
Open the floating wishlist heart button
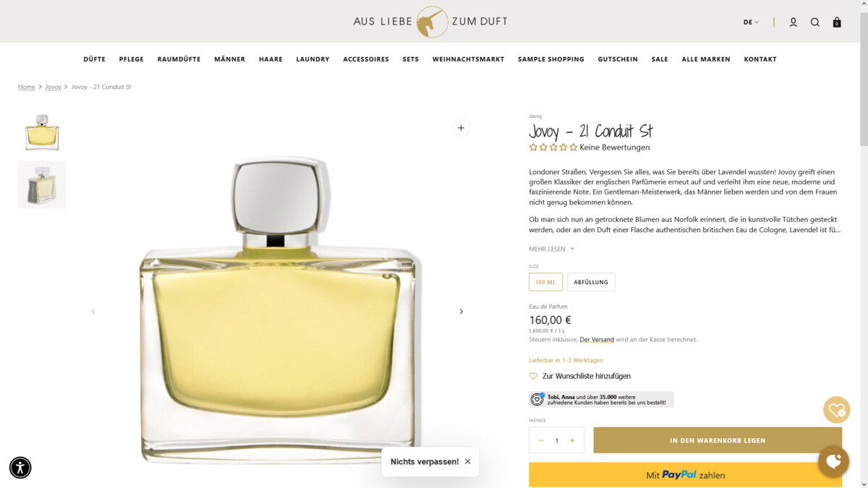(837, 410)
